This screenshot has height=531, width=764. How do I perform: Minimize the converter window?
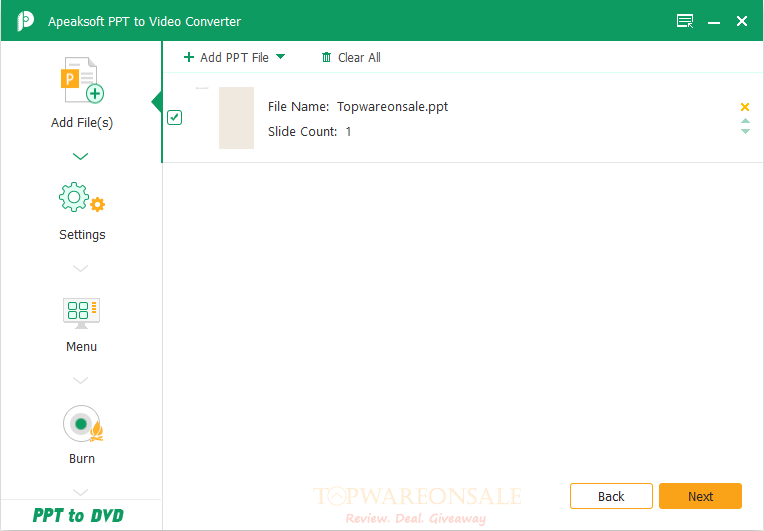click(x=714, y=22)
